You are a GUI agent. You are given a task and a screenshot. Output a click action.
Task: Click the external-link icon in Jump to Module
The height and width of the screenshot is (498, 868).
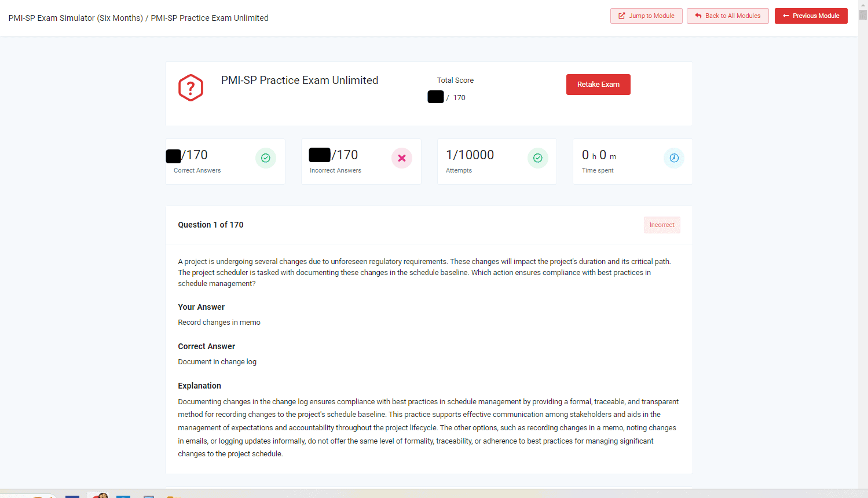pos(622,16)
